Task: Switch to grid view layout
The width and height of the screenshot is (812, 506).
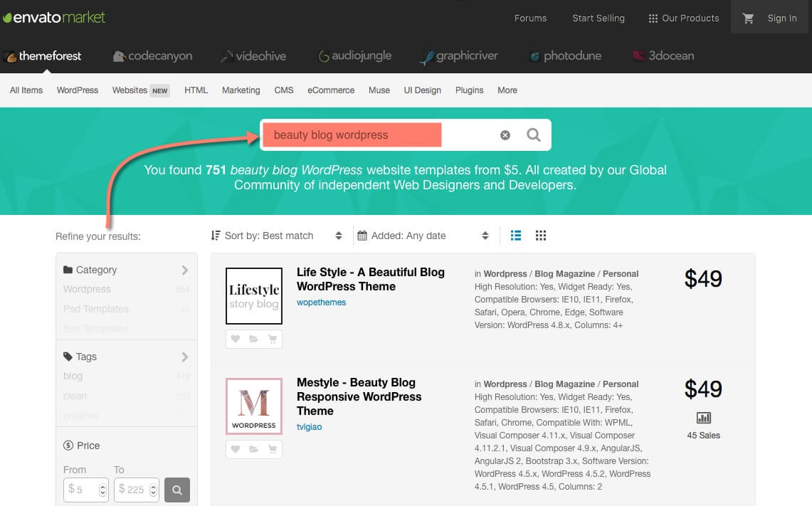Action: 541,236
